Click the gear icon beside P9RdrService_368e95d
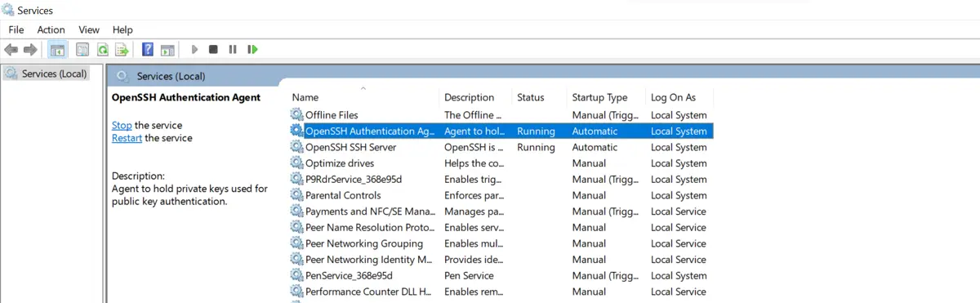980x303 pixels. (x=296, y=179)
